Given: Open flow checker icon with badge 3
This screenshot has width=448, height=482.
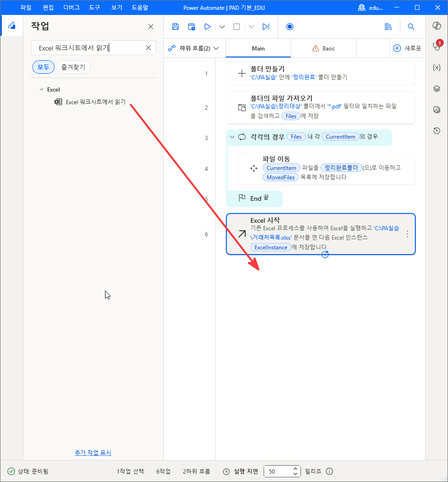Looking at the screenshot, I should (x=437, y=46).
